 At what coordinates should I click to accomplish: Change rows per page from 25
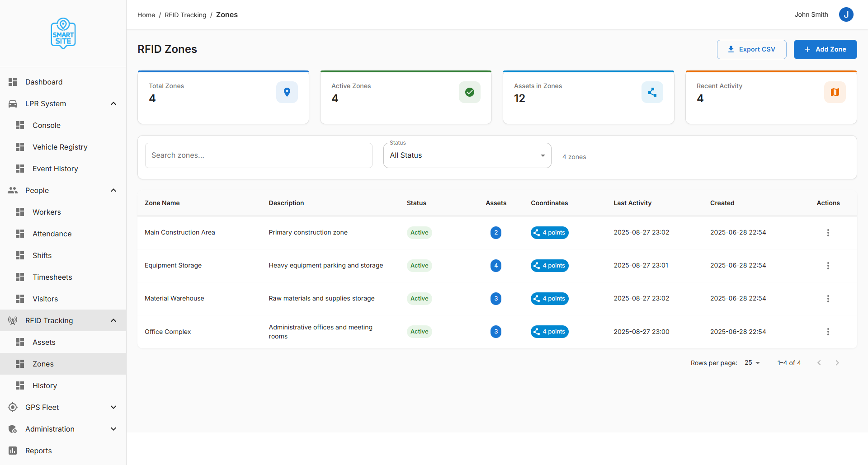tap(752, 363)
